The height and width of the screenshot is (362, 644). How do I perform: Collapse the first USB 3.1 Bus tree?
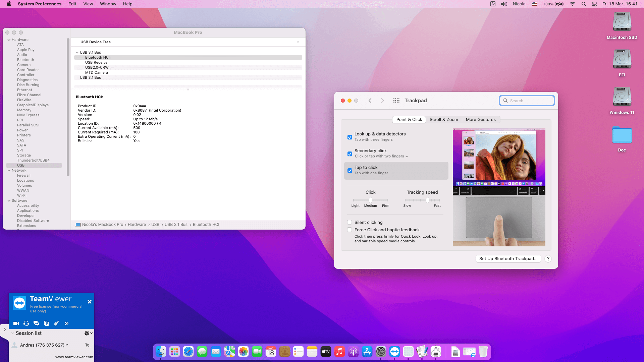click(77, 53)
